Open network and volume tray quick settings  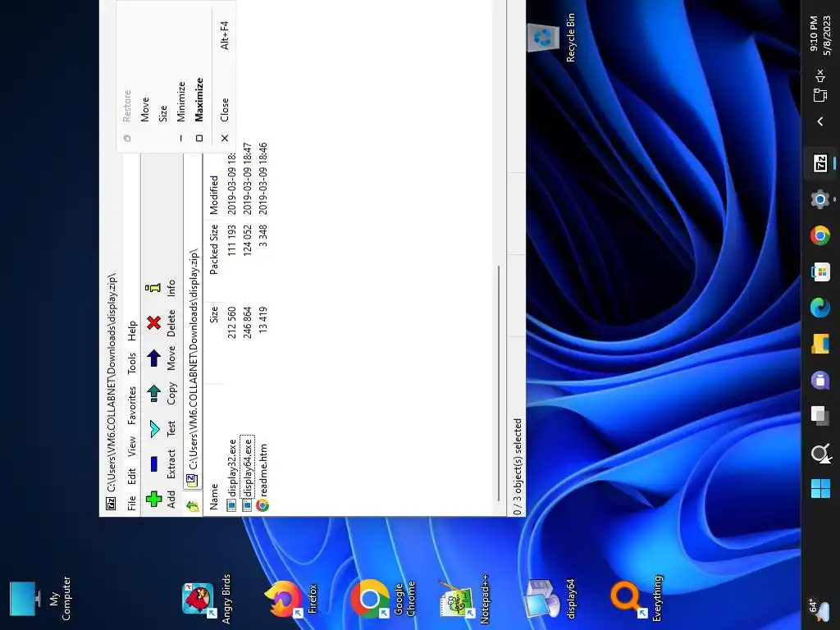(x=820, y=85)
